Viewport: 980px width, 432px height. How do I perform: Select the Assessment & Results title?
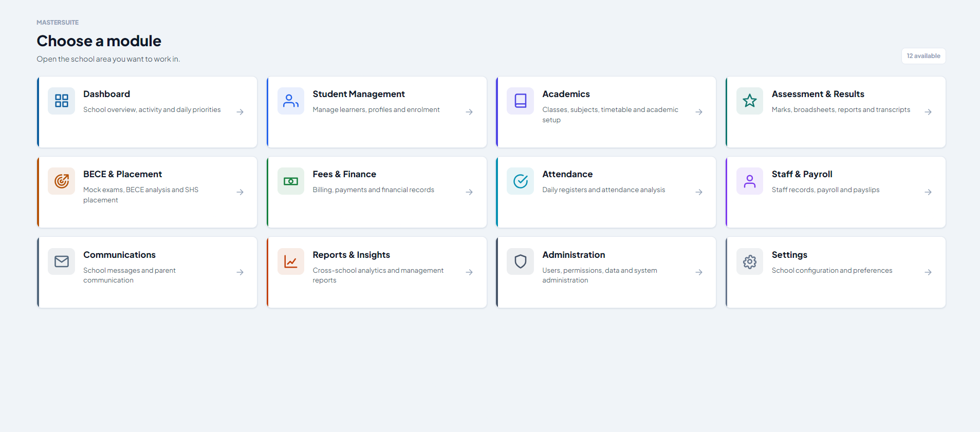[x=818, y=94]
